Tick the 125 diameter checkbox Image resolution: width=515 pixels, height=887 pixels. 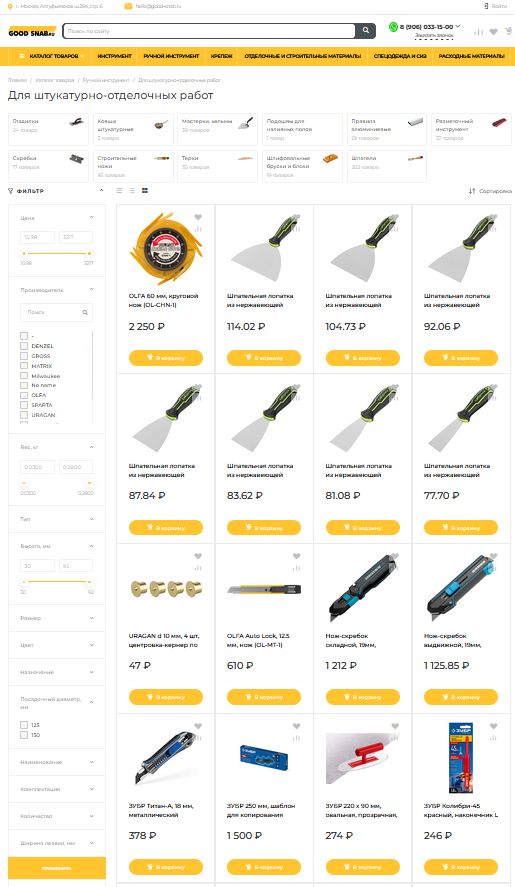point(24,725)
